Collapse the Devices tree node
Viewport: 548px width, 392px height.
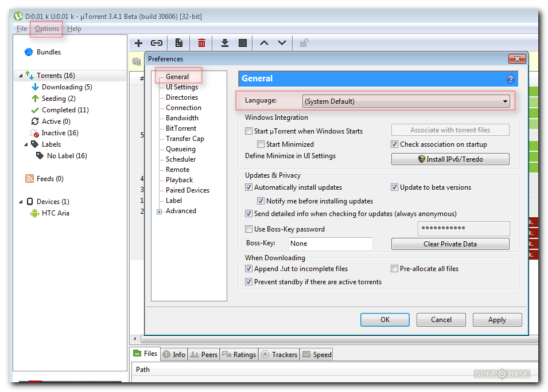(x=21, y=202)
